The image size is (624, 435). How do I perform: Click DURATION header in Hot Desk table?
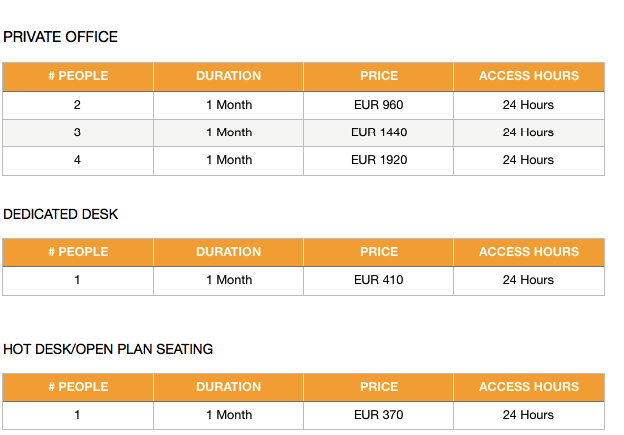228,387
